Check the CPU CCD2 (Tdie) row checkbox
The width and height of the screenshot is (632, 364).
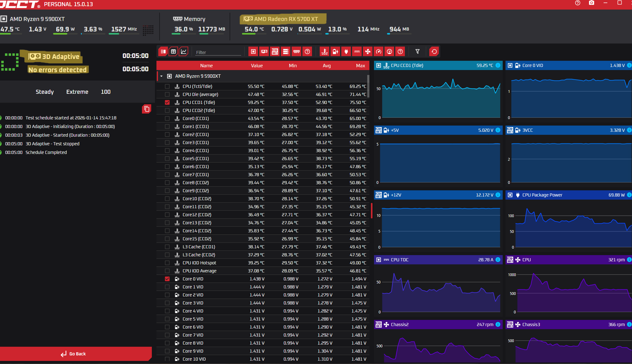click(x=167, y=110)
